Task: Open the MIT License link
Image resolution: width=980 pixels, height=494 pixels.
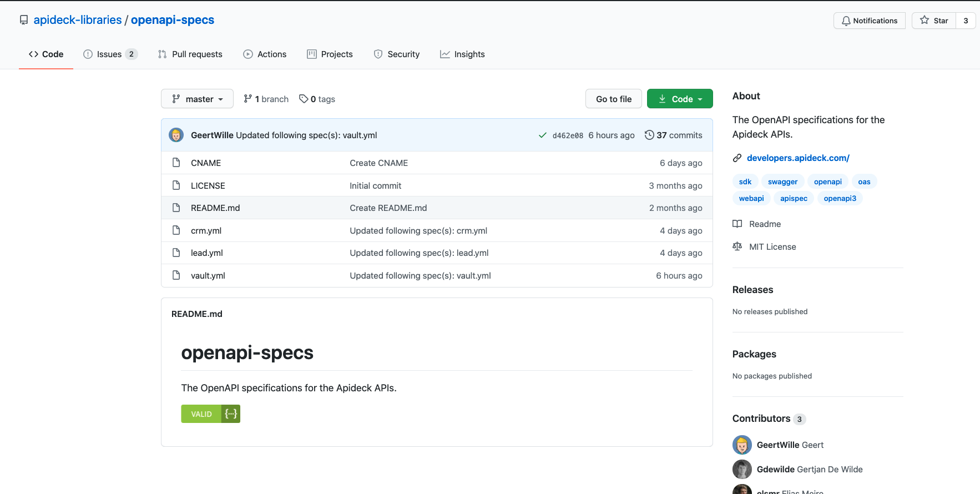Action: click(772, 246)
